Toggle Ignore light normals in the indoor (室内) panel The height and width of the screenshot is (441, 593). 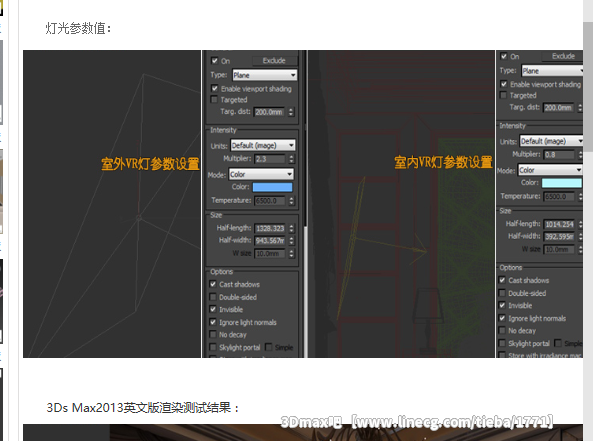(502, 318)
